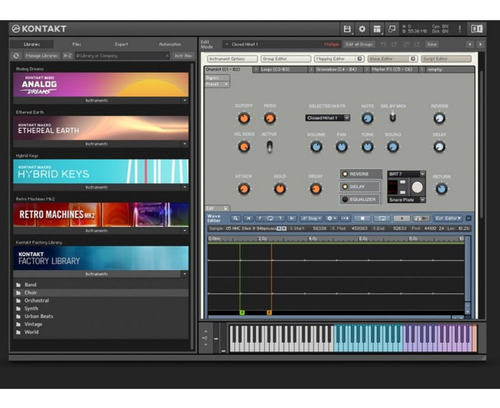
Task: Open the options gear icon in Kontakt header
Action: coord(362,29)
